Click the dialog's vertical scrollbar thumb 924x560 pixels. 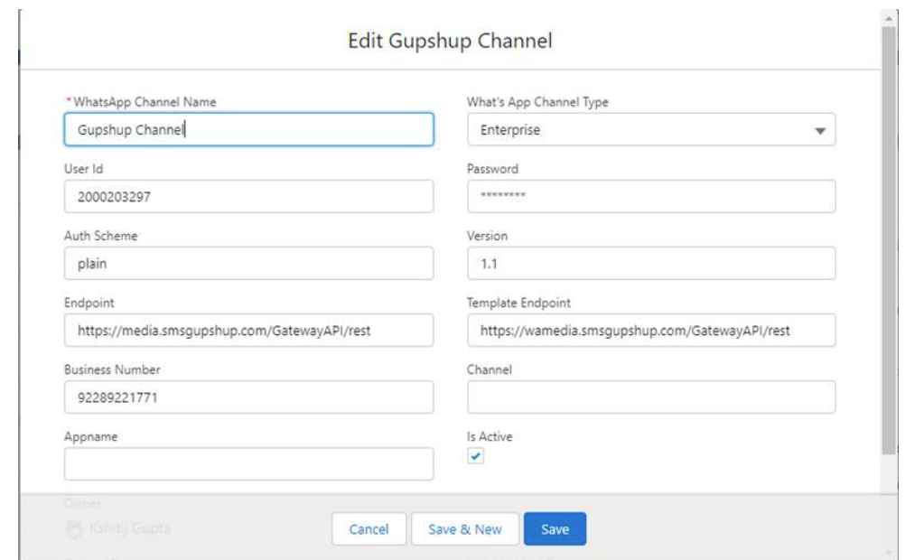click(x=889, y=240)
